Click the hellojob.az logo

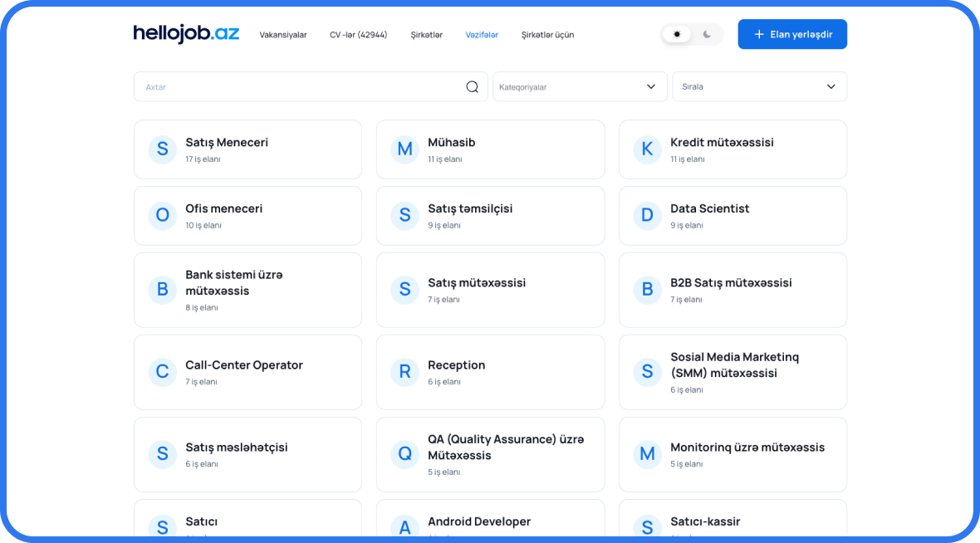pos(186,34)
